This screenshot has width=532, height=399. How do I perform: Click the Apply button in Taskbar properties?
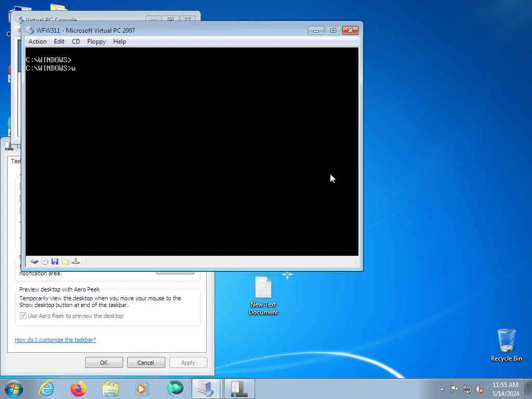coord(188,362)
